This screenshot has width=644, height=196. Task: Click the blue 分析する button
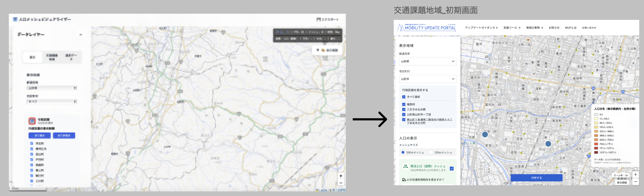pyautogui.click(x=536, y=178)
